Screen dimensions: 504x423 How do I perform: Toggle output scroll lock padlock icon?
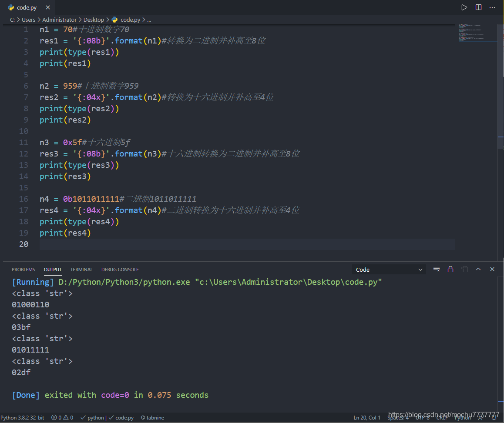(x=450, y=269)
